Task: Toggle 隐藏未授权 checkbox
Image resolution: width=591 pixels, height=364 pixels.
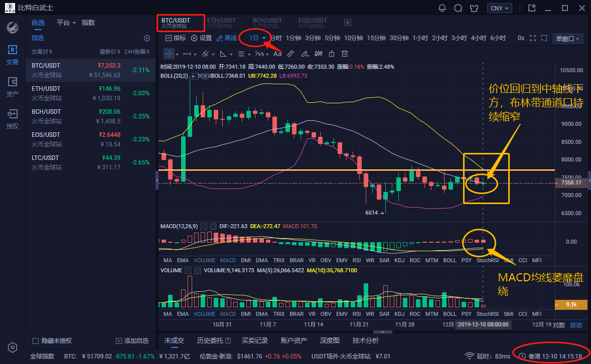Action: coord(36,340)
